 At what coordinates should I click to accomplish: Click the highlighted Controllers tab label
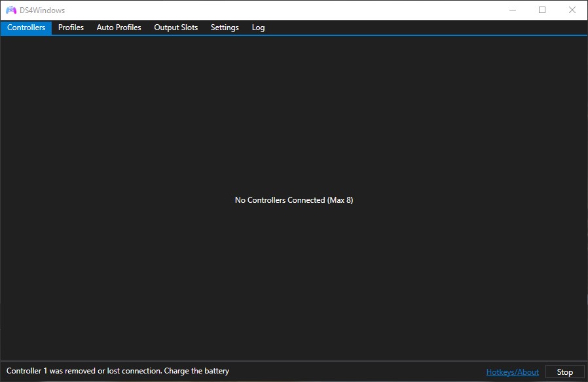tap(26, 27)
